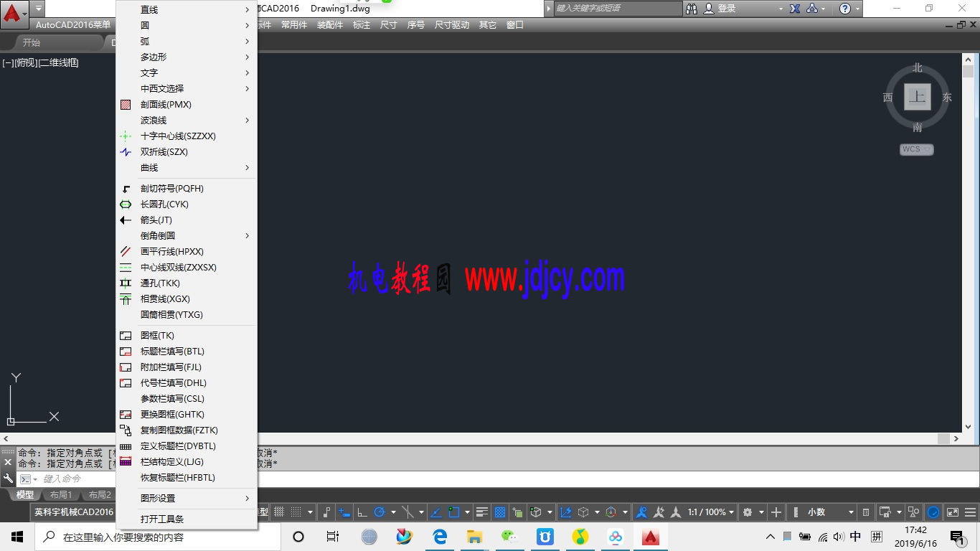Click the selection filter cube icon
This screenshot has height=551, width=980.
point(583,512)
